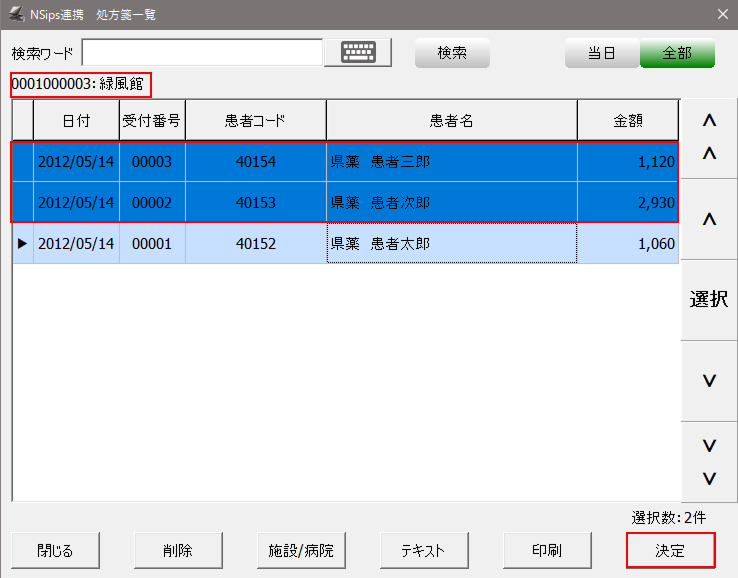Jump to bottom with double down arrow
The image size is (738, 578).
coord(709,461)
